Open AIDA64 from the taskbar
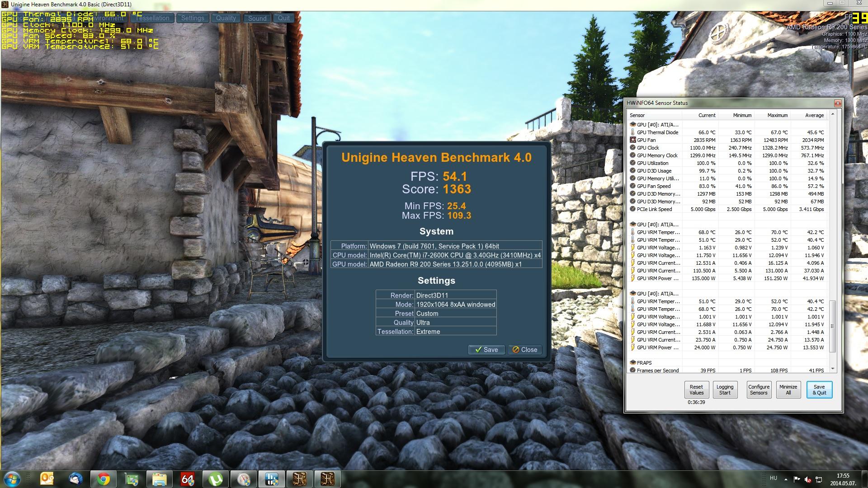This screenshot has height=488, width=868. pos(188,479)
